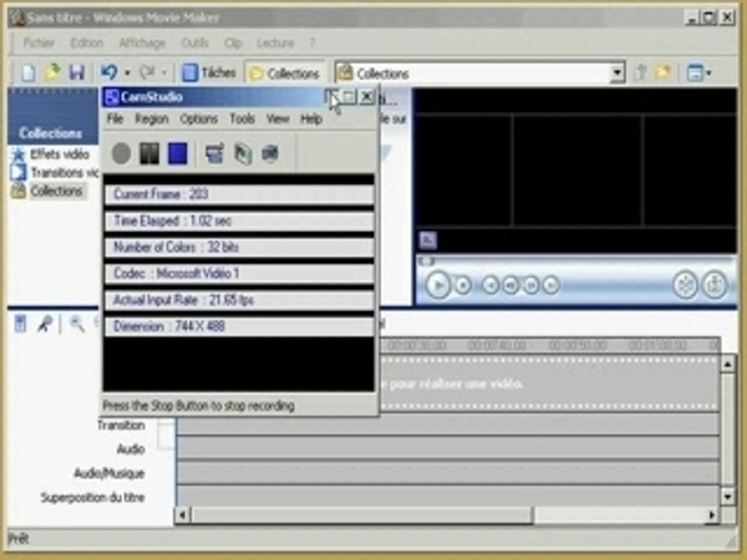Click the Zoom in timeline magnifier icon
The image size is (747, 560).
tap(77, 324)
